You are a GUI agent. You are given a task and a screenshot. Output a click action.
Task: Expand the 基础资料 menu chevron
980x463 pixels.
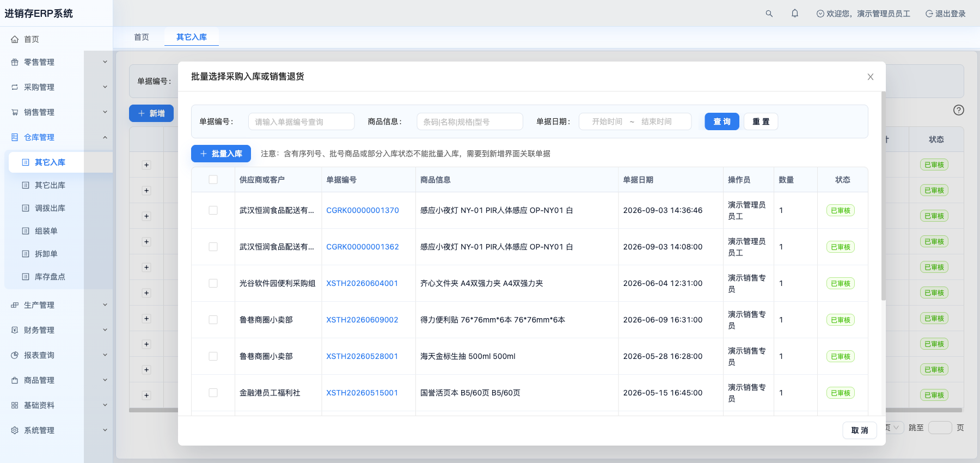(x=105, y=405)
